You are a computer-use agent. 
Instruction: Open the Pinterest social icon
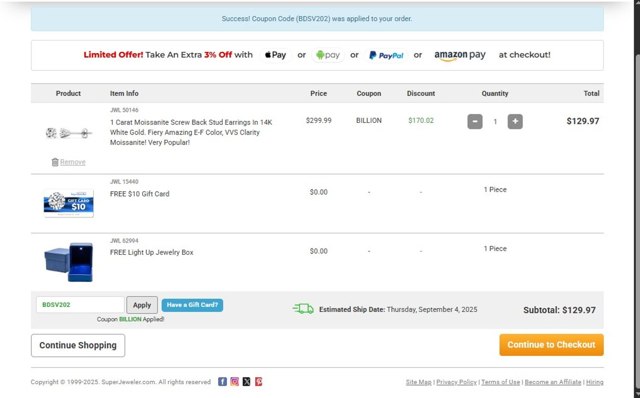coord(258,382)
